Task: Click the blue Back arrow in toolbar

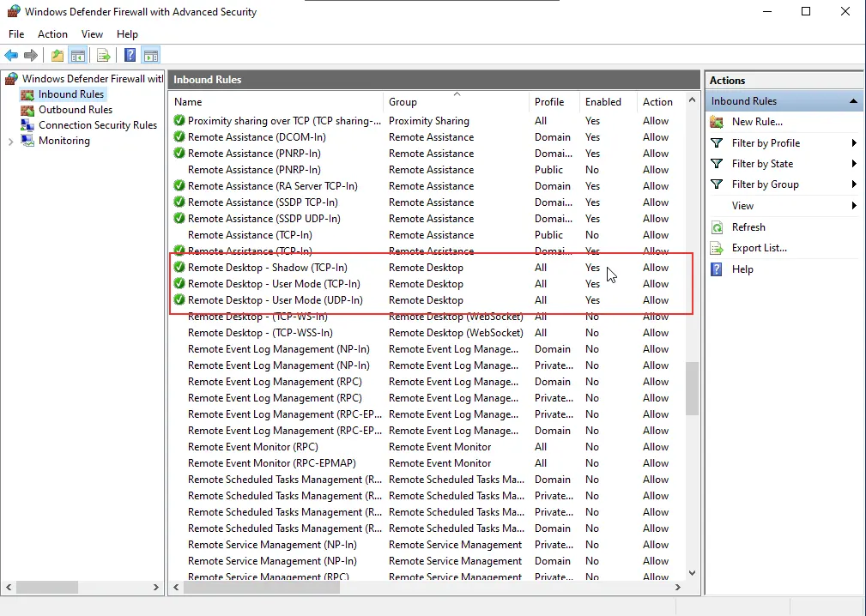Action: [11, 56]
